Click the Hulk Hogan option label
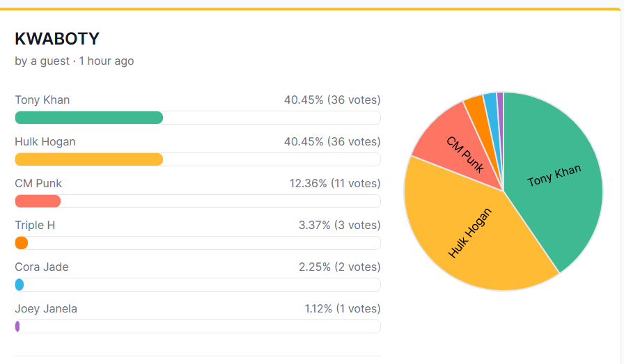The width and height of the screenshot is (624, 364). point(45,142)
